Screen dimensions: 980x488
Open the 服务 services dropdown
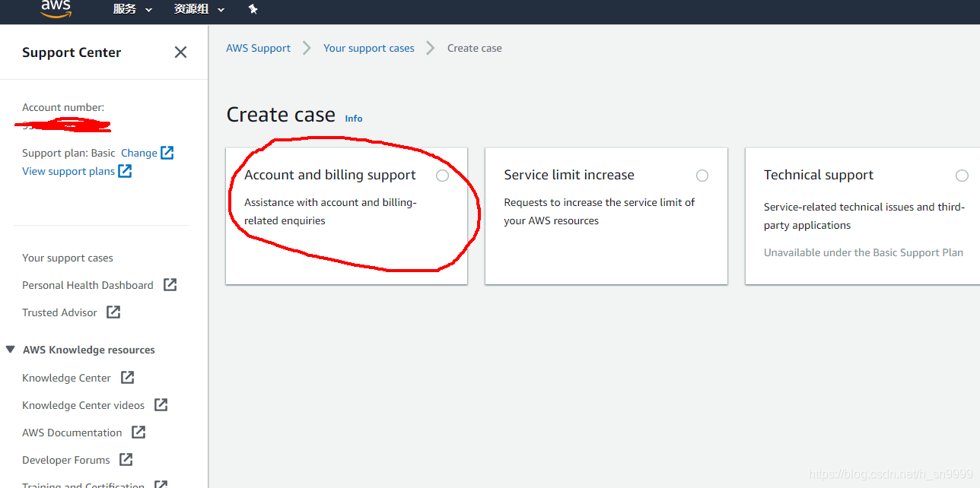[x=132, y=9]
